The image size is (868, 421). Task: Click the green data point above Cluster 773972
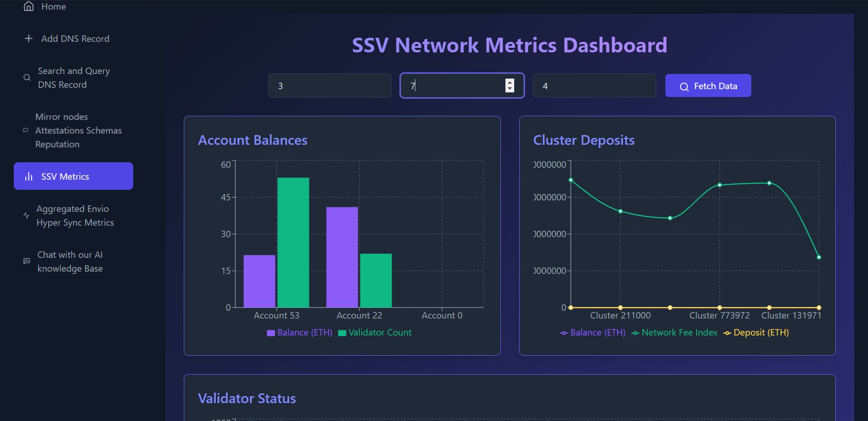coord(720,185)
